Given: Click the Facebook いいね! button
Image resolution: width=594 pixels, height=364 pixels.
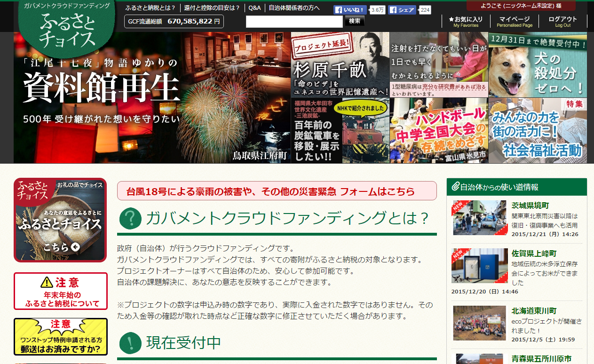Looking at the screenshot, I should tap(350, 10).
